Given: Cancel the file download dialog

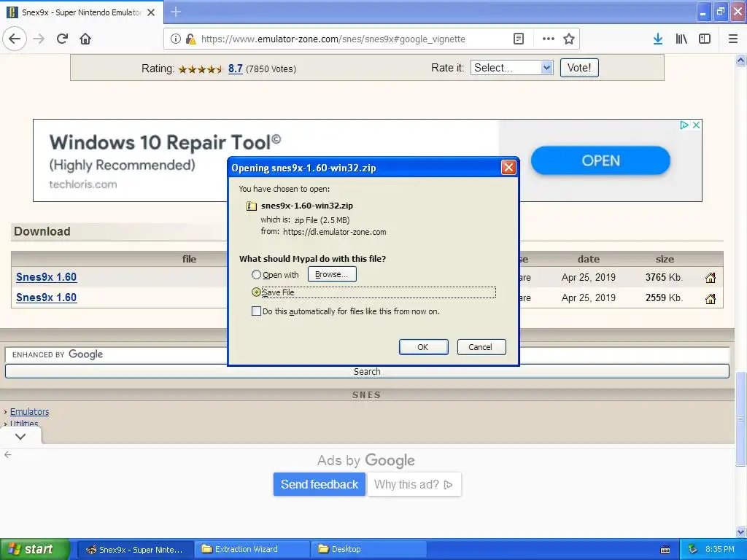Looking at the screenshot, I should [481, 347].
